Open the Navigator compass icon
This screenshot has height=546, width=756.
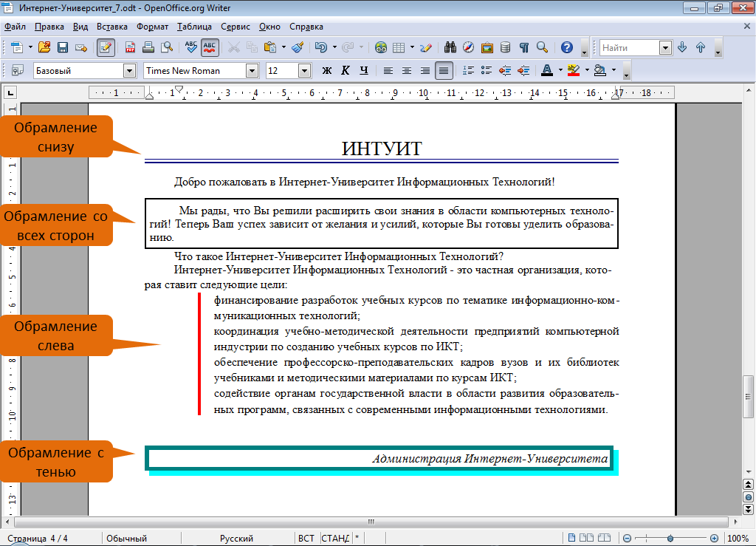469,47
